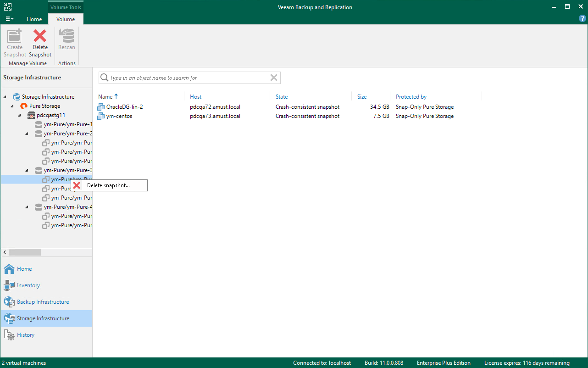Collapse the pdcqastg11 storage array node
Viewport: 588px width, 368px height.
(x=19, y=115)
